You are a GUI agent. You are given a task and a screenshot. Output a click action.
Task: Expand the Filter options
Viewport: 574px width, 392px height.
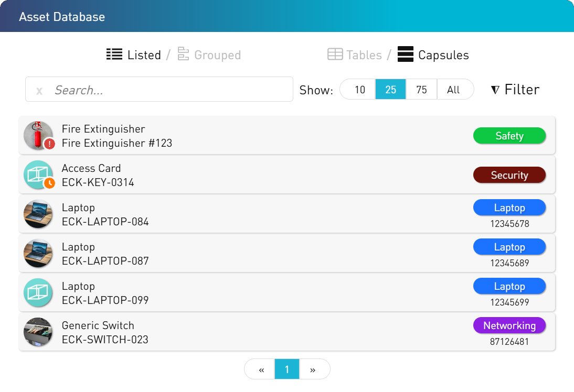point(515,90)
